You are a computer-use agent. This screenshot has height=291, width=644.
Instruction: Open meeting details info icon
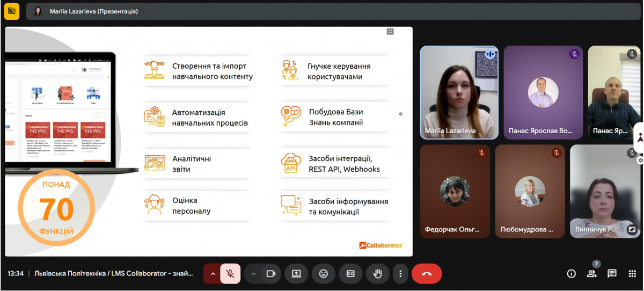(x=572, y=274)
